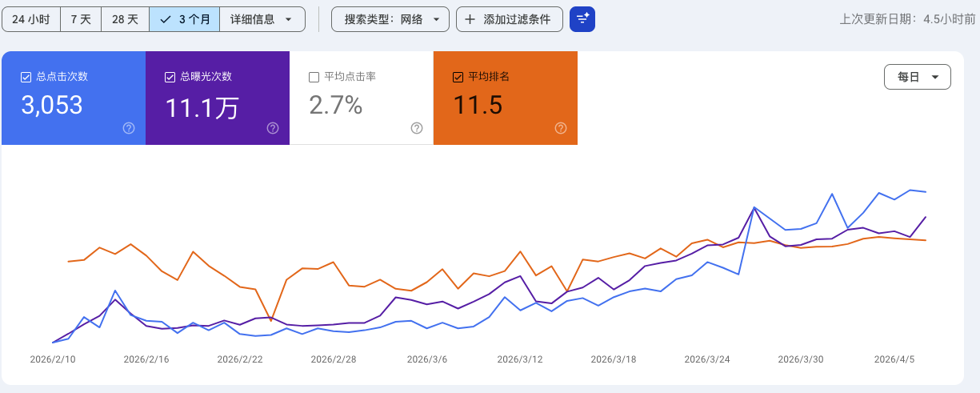Switch to the 24 小时 range
The width and height of the screenshot is (980, 393).
coord(31,19)
